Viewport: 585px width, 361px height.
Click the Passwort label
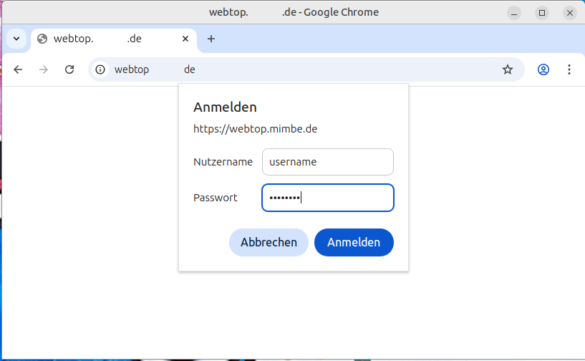215,198
